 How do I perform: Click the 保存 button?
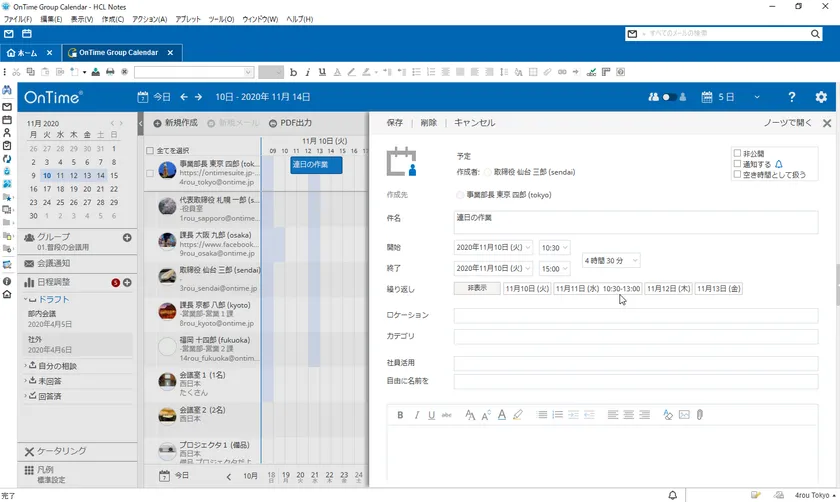394,123
